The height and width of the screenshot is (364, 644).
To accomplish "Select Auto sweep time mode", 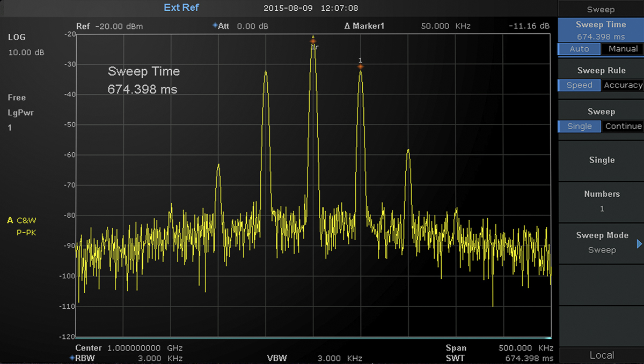I will (x=579, y=49).
